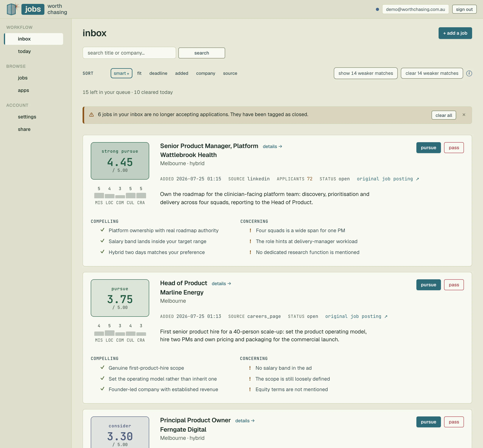This screenshot has width=483, height=448.
Task: Open details for Principal Product Owner
Action: click(245, 421)
